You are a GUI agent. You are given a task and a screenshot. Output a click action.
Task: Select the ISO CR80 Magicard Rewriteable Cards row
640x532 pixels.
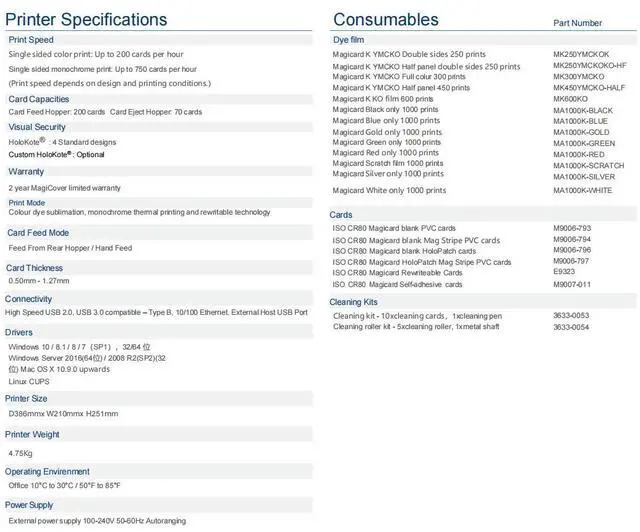click(x=397, y=272)
